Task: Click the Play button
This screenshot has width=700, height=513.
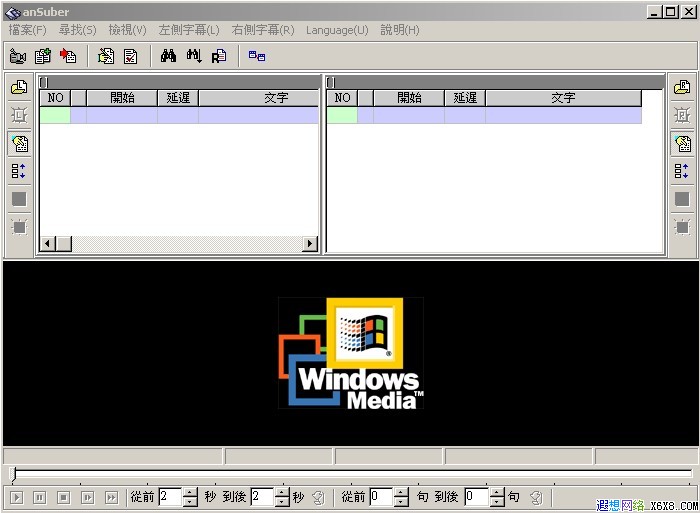Action: (17, 497)
